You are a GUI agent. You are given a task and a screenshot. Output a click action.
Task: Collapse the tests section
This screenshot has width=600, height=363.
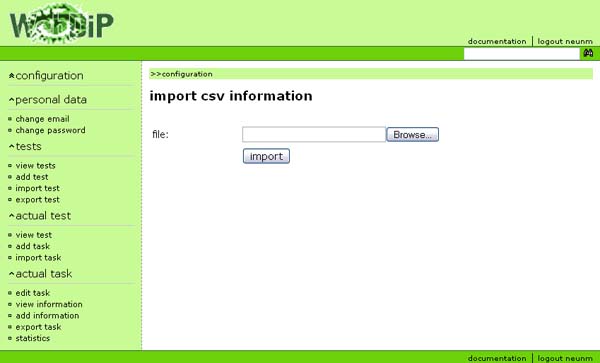click(25, 147)
